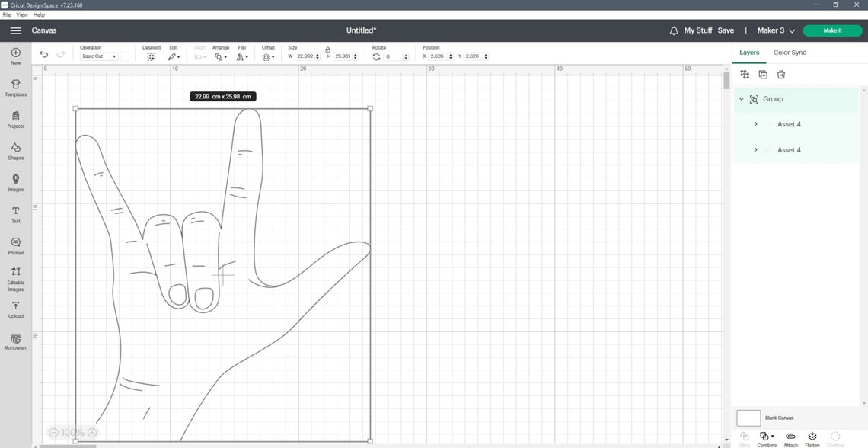Open the Basic Cut operation dropdown
Screen dimensions: 868x448
(97, 56)
